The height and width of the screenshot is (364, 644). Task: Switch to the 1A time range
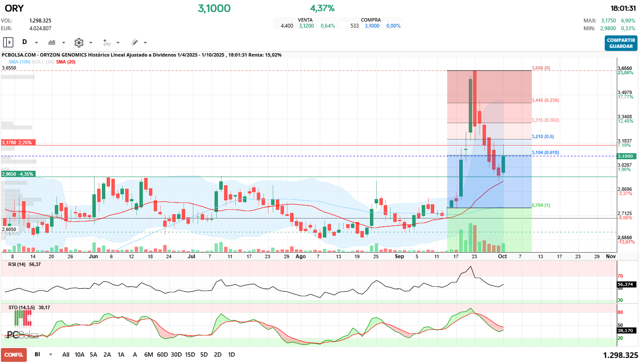tap(121, 355)
